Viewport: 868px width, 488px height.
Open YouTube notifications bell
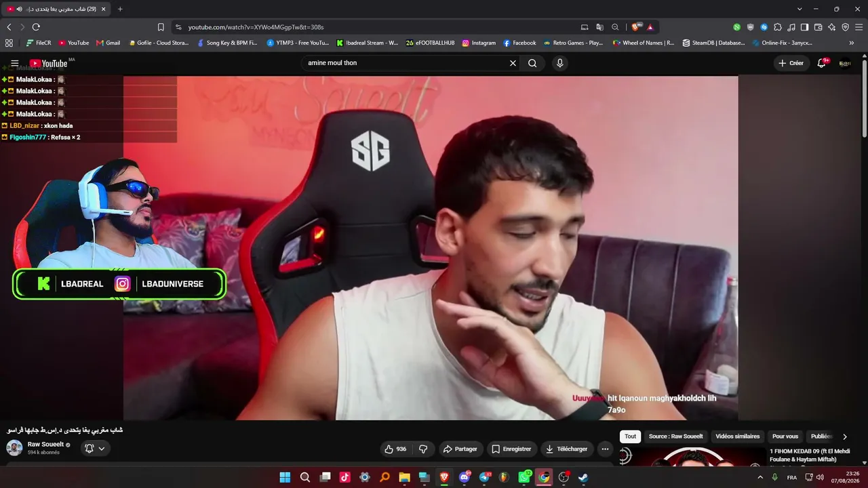(821, 63)
